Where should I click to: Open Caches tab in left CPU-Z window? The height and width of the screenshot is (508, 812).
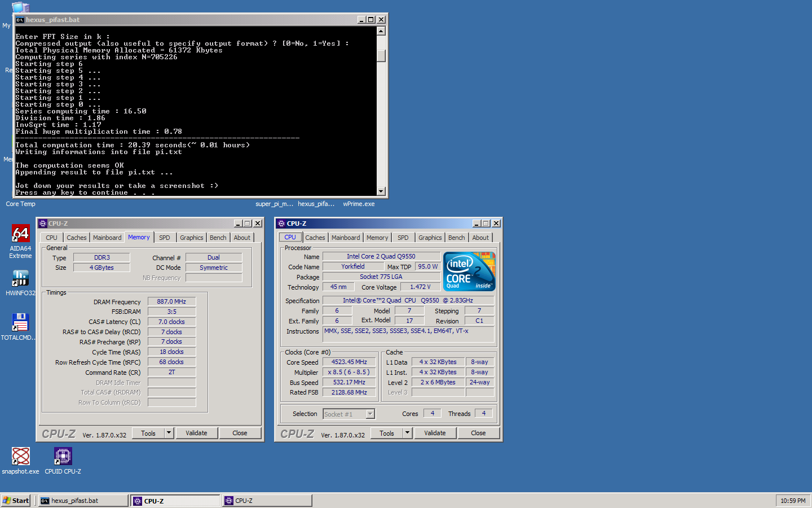click(x=77, y=238)
